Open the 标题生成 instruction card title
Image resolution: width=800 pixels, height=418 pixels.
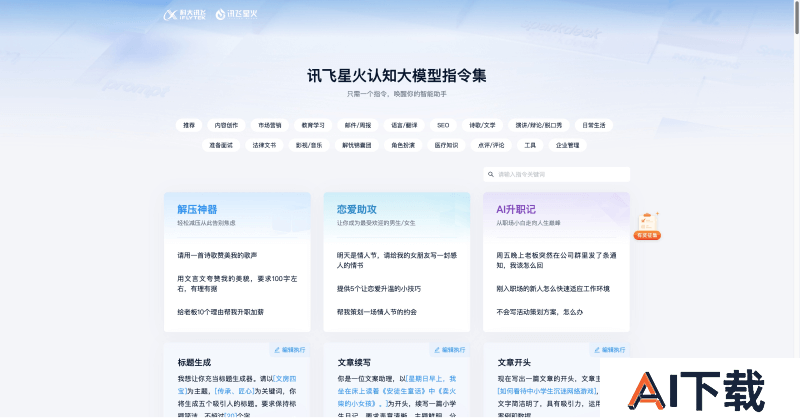194,363
